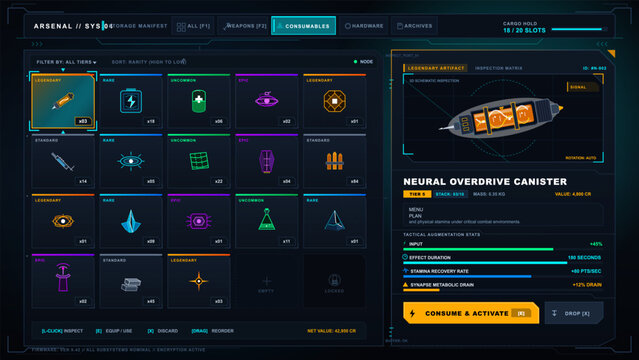Click the left triple-chevron expander
Image resolution: width=639 pixels, height=360 pixels.
pyautogui.click(x=37, y=44)
